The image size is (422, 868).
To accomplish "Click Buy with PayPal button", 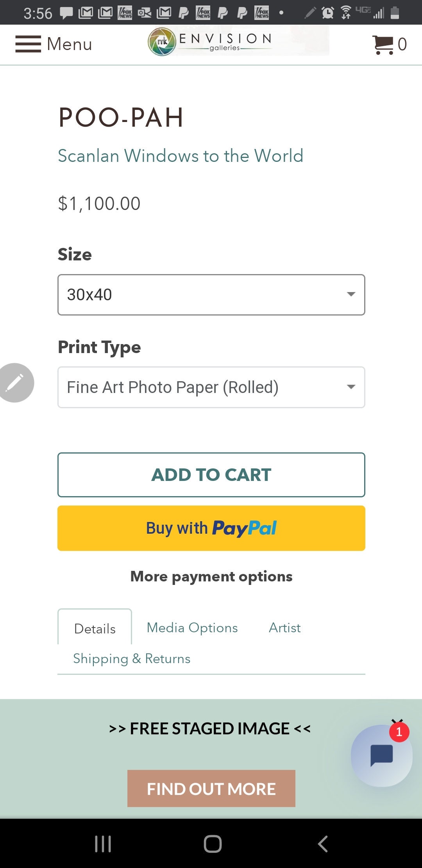I will (x=211, y=528).
